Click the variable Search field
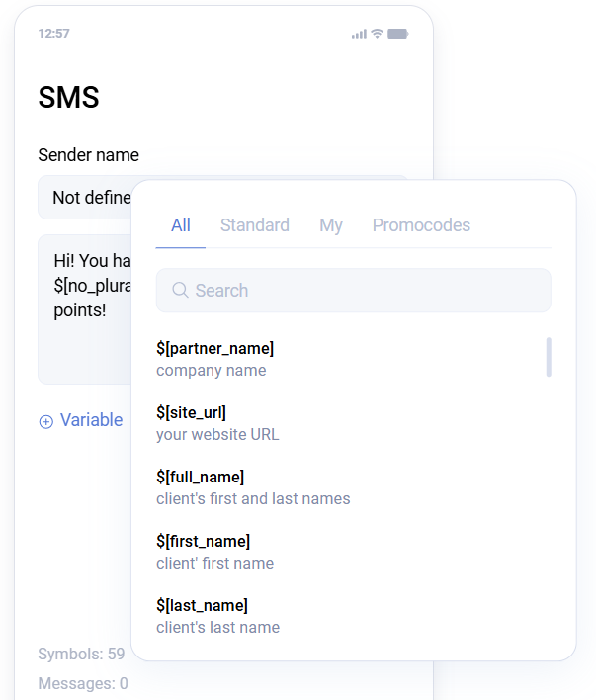This screenshot has width=596, height=700. (x=366, y=290)
